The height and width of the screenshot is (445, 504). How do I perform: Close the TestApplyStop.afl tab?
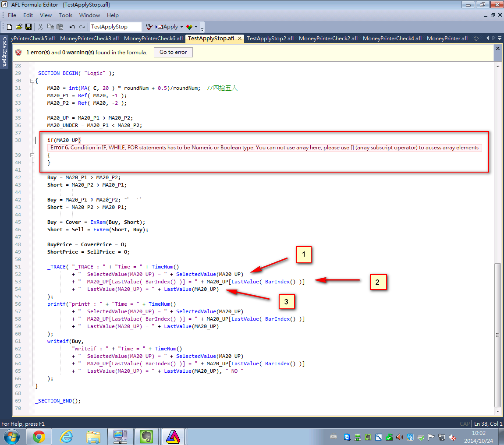(x=239, y=38)
